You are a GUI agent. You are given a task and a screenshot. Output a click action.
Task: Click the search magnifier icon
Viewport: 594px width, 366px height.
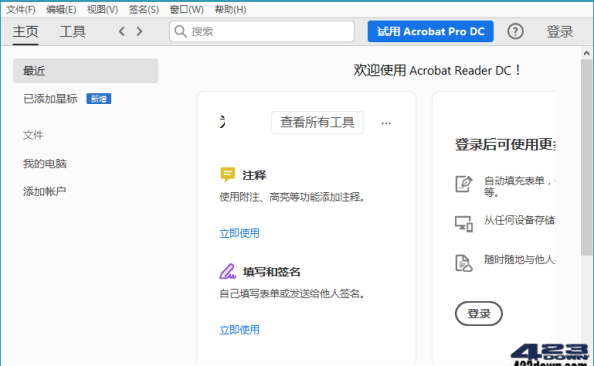181,31
